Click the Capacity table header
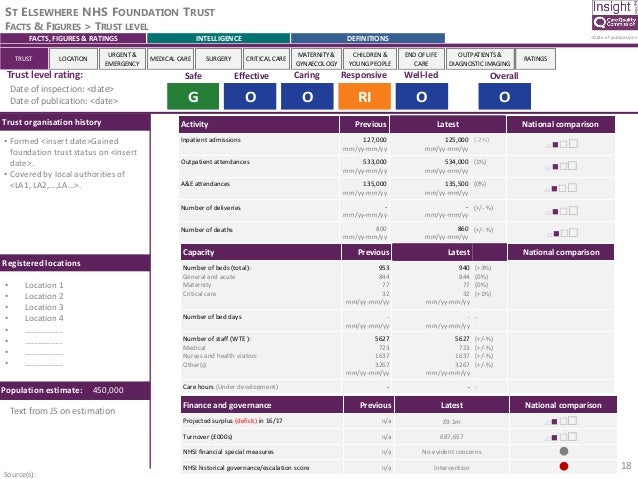This screenshot has height=479, width=638. (x=261, y=252)
